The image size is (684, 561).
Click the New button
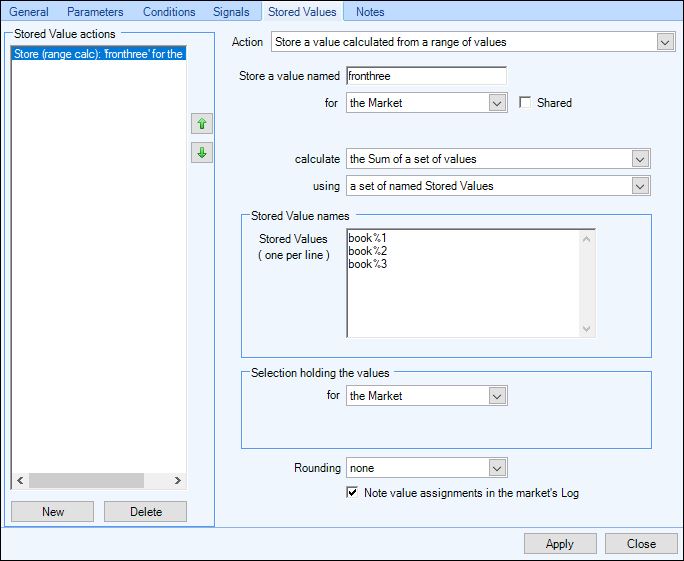[x=52, y=511]
